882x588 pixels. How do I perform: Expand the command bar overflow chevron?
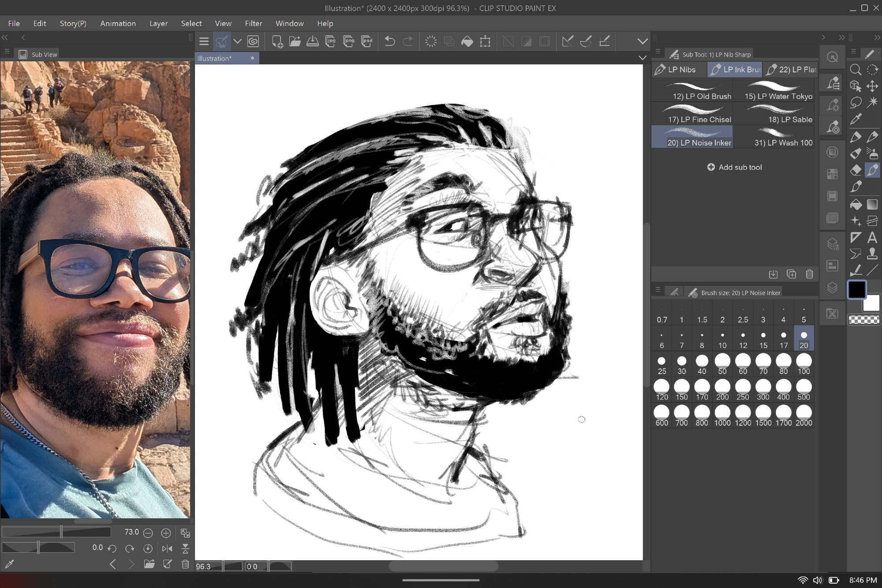(x=643, y=41)
